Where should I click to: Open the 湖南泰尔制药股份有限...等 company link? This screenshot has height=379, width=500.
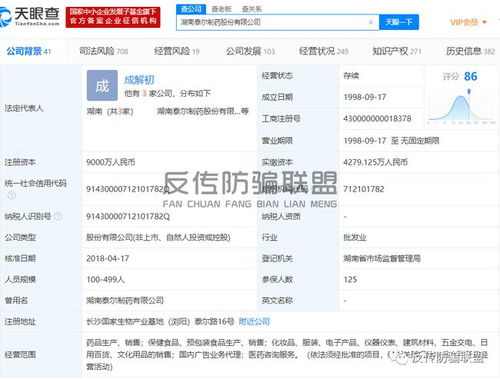[203, 111]
